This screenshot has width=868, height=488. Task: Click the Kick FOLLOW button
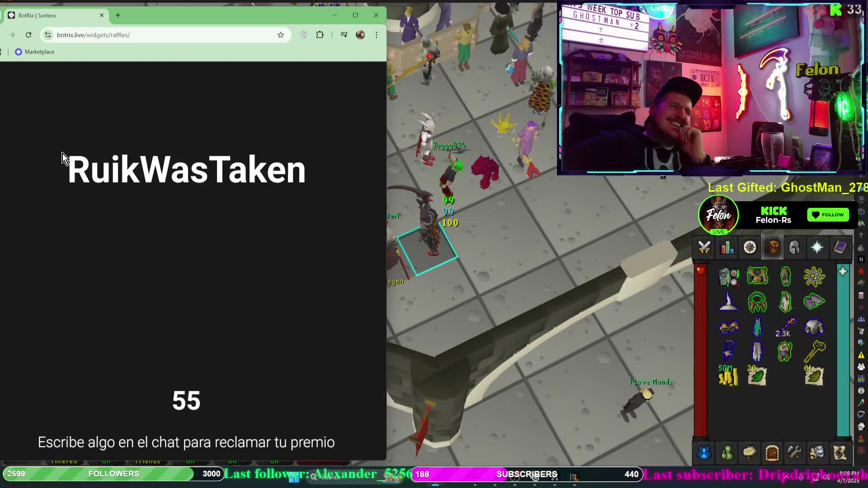point(828,215)
